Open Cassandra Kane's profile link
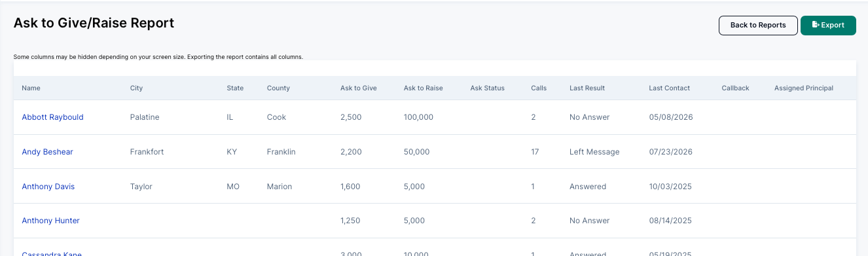 point(51,253)
